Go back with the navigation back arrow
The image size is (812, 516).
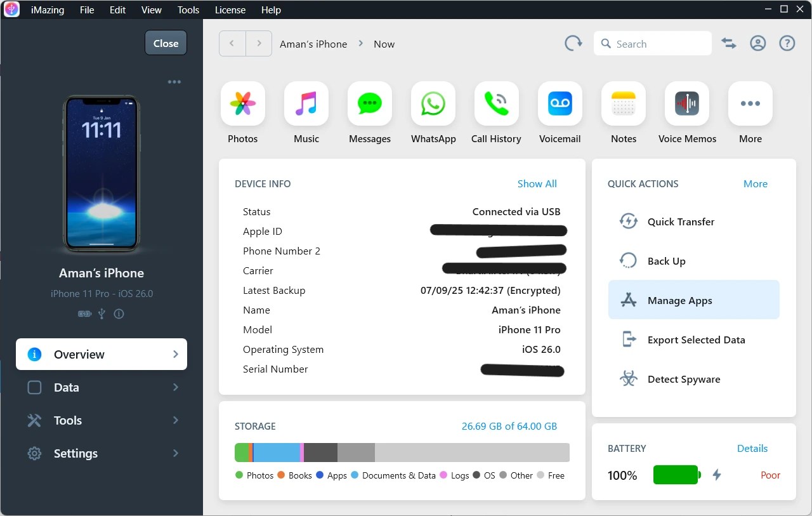click(232, 43)
